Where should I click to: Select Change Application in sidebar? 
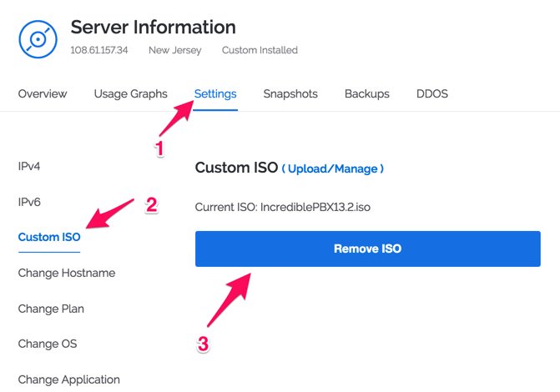(69, 379)
